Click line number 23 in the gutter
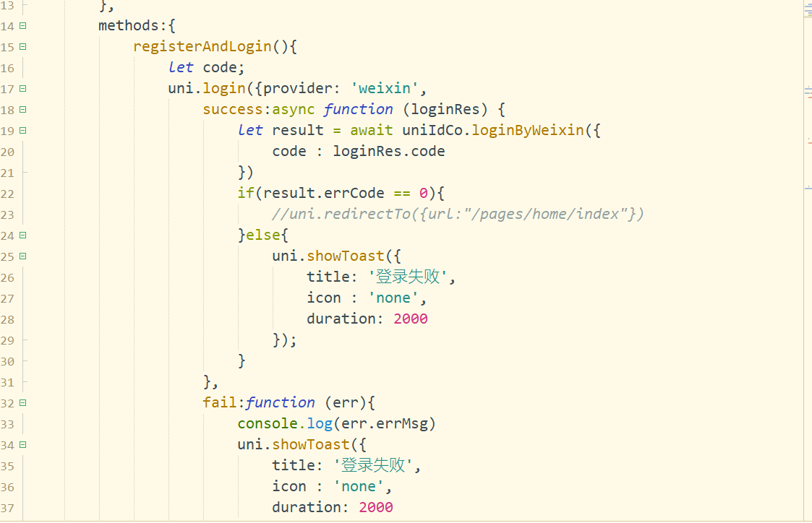This screenshot has height=523, width=812. (8, 215)
